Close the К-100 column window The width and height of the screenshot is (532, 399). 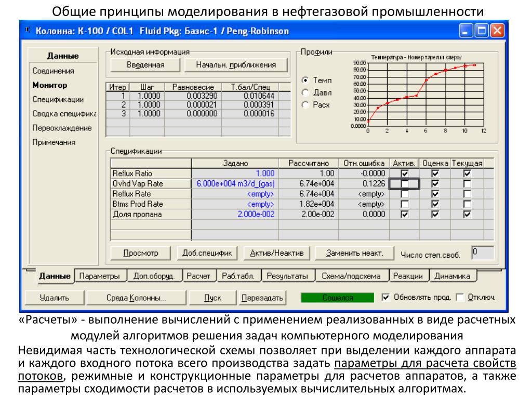497,31
